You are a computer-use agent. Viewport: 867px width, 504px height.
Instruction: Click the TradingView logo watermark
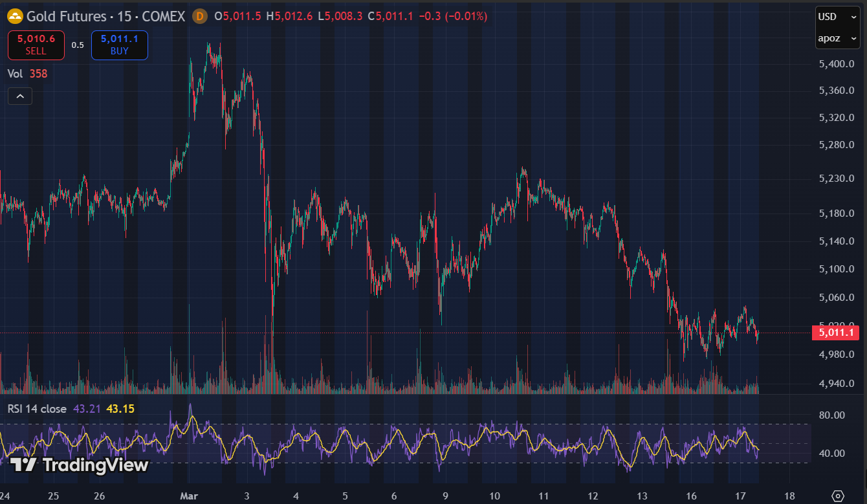78,465
